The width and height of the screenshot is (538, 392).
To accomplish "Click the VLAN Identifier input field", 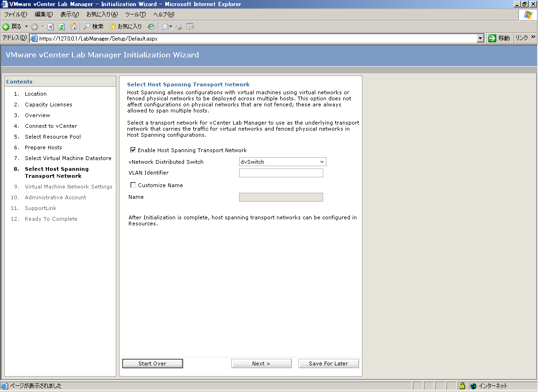I will point(281,173).
